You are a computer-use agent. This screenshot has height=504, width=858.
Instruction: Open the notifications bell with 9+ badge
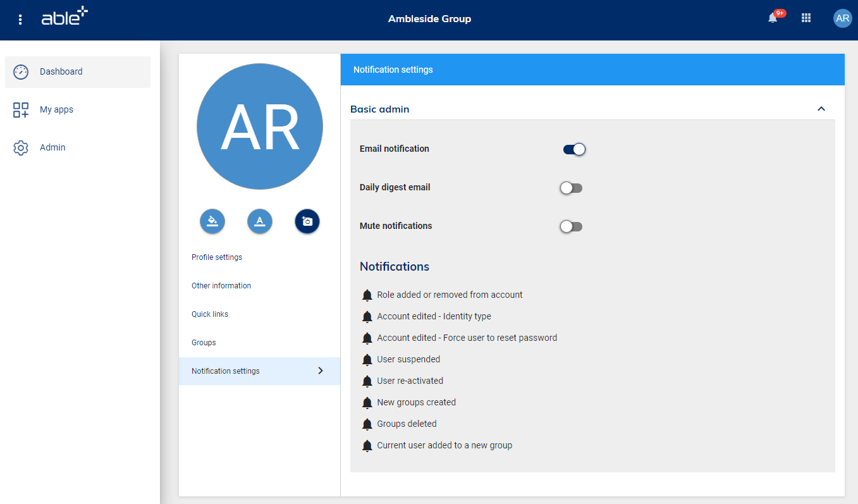point(773,18)
